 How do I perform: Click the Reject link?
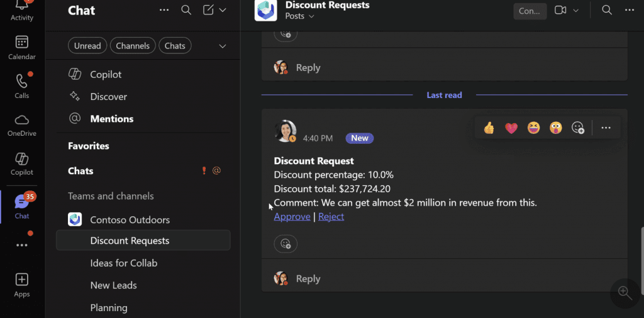click(331, 216)
